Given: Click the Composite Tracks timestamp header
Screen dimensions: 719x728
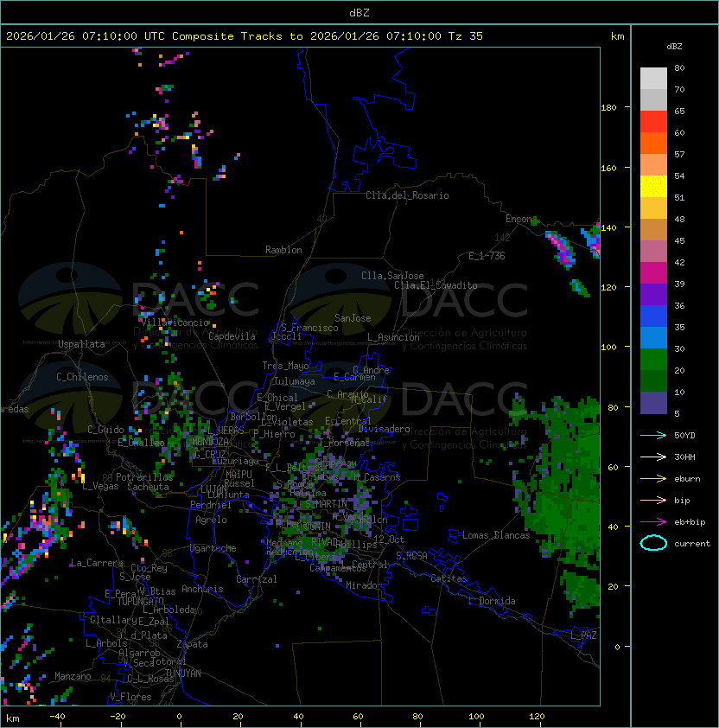Looking at the screenshot, I should pyautogui.click(x=245, y=36).
